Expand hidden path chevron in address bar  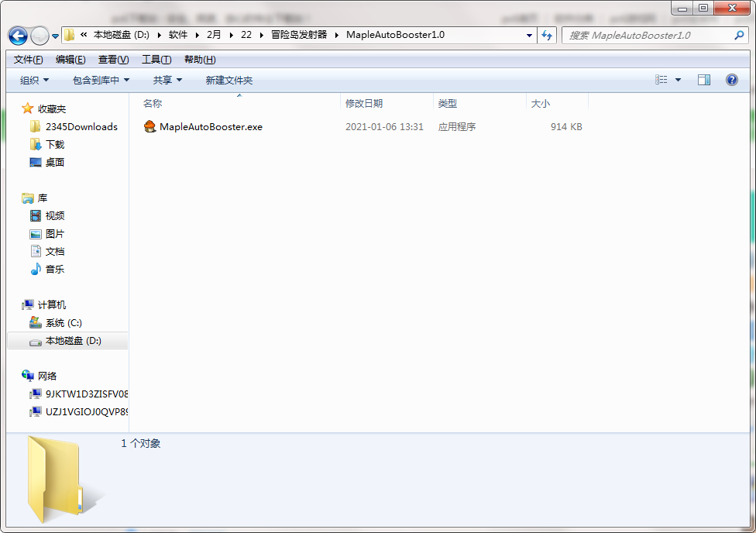click(84, 35)
